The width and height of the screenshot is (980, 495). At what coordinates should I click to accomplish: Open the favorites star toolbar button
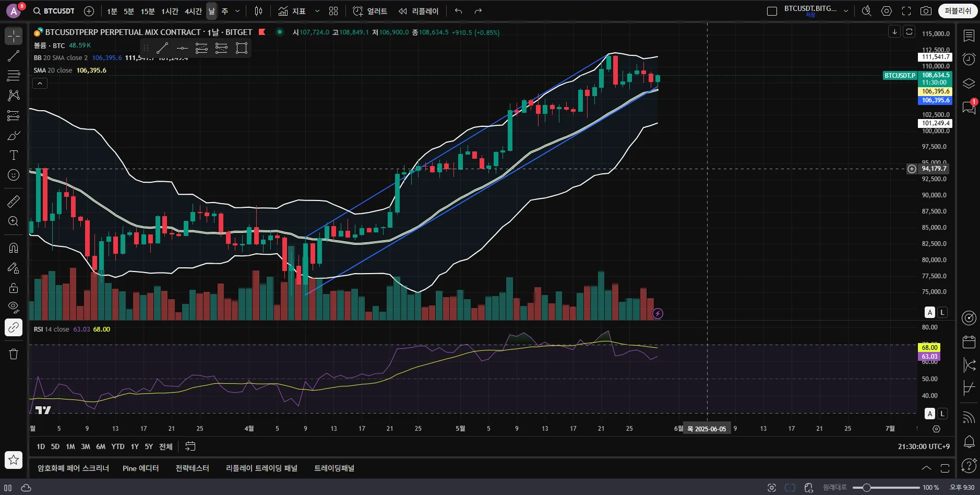(x=14, y=460)
